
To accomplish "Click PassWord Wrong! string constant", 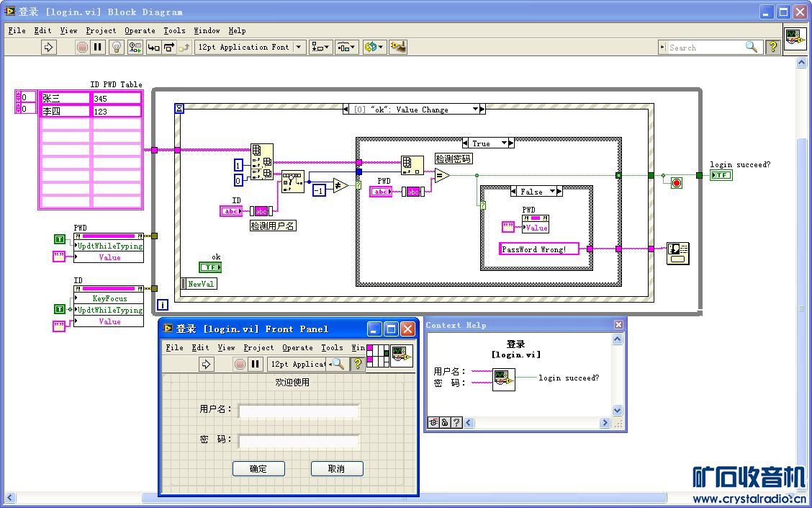I will (x=539, y=249).
